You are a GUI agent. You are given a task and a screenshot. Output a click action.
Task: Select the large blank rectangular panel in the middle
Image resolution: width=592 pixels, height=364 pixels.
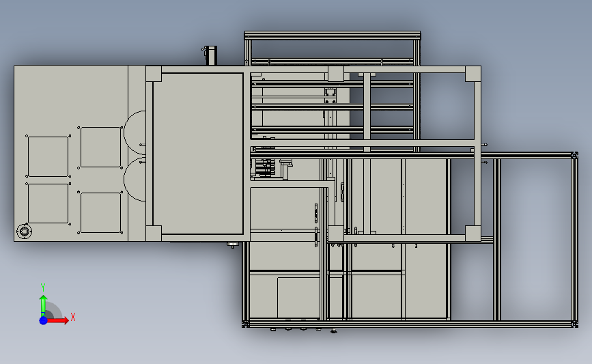coord(198,154)
